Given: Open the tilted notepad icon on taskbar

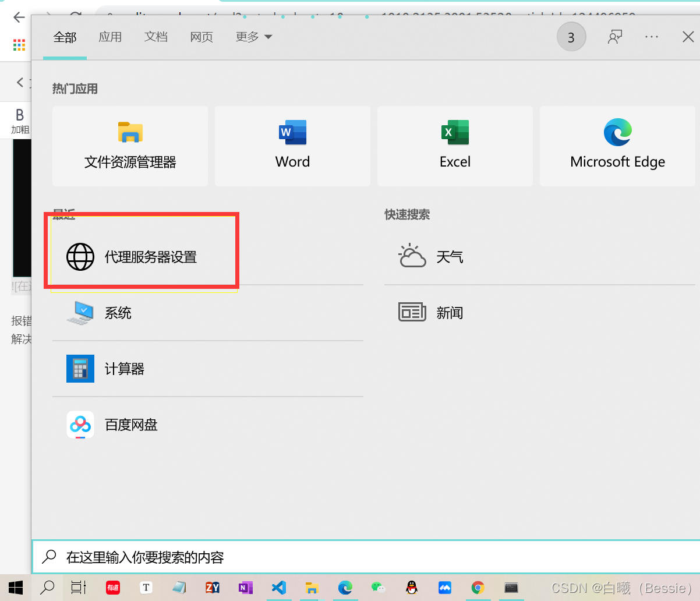Looking at the screenshot, I should (x=179, y=588).
